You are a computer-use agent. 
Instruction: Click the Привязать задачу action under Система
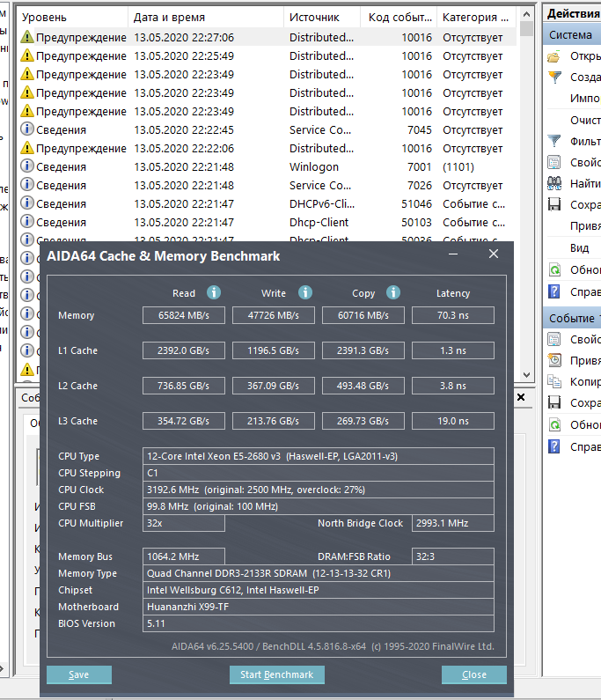(585, 226)
